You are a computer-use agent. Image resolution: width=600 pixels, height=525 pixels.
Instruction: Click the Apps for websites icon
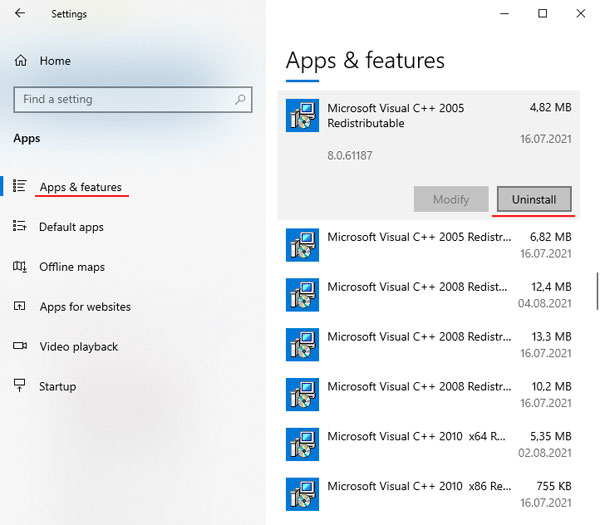point(20,306)
